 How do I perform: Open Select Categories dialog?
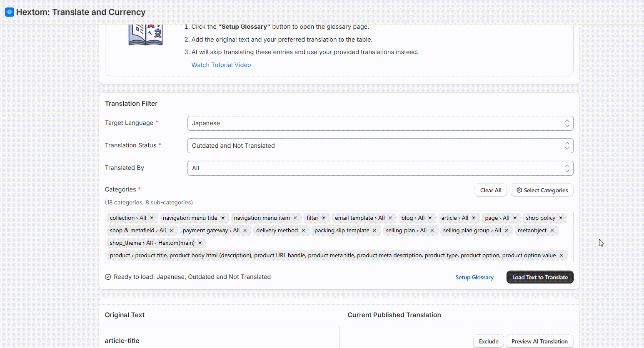tap(542, 190)
